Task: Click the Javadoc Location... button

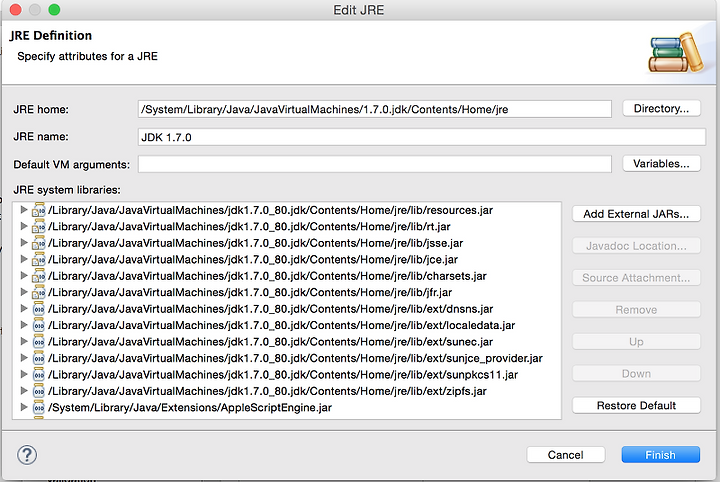Action: tap(636, 246)
